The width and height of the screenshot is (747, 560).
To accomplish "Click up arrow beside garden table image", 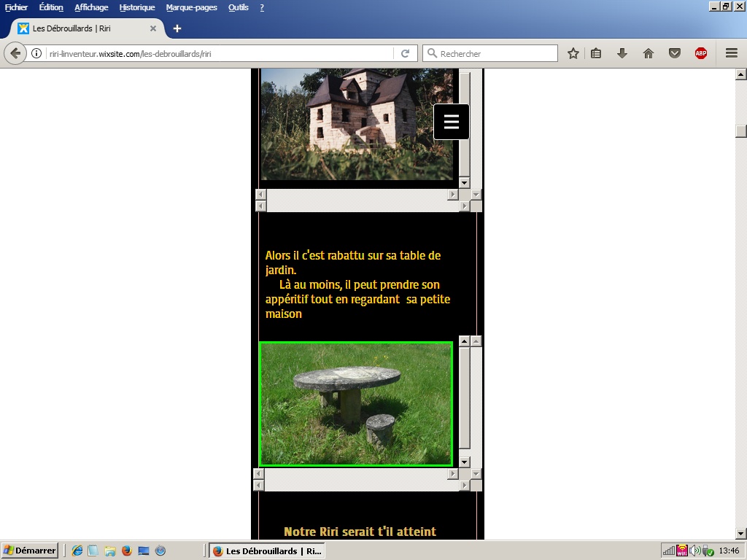I will (465, 341).
